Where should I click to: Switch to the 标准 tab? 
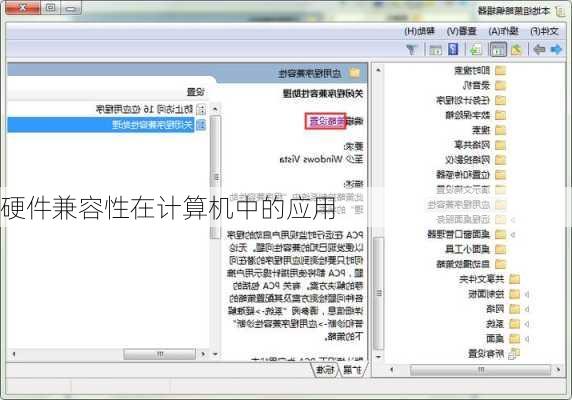(326, 370)
